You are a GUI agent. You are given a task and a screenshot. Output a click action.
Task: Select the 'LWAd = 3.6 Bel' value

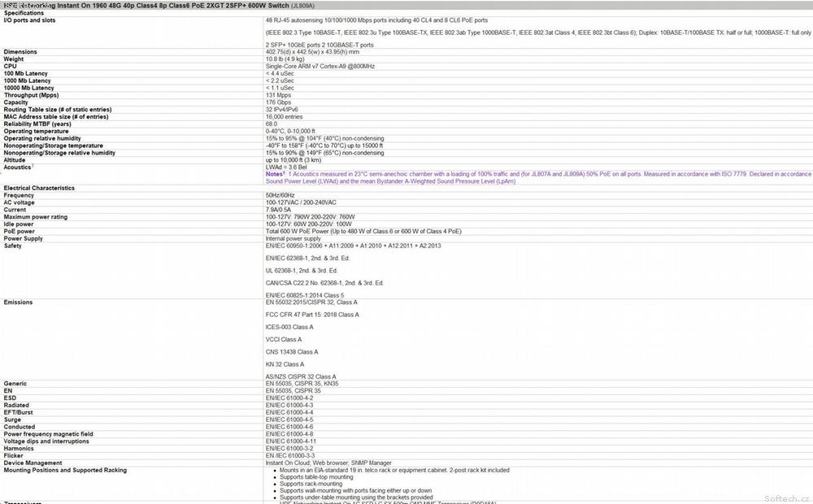(286, 167)
